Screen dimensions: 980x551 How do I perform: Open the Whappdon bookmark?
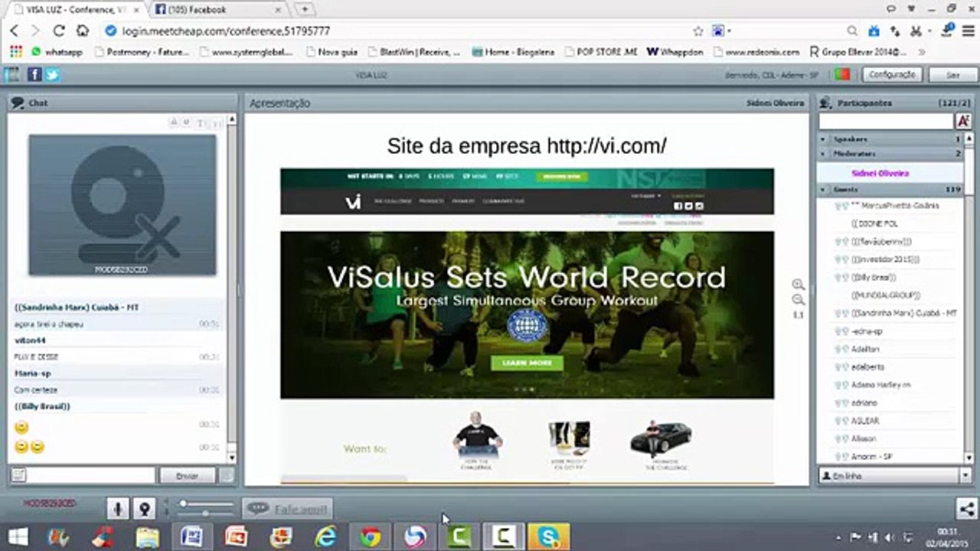(675, 52)
